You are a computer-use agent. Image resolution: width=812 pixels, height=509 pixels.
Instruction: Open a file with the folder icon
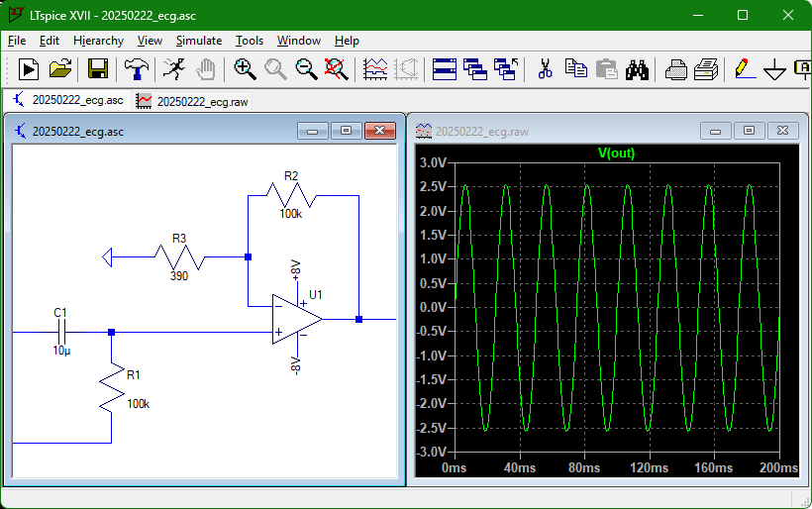60,69
